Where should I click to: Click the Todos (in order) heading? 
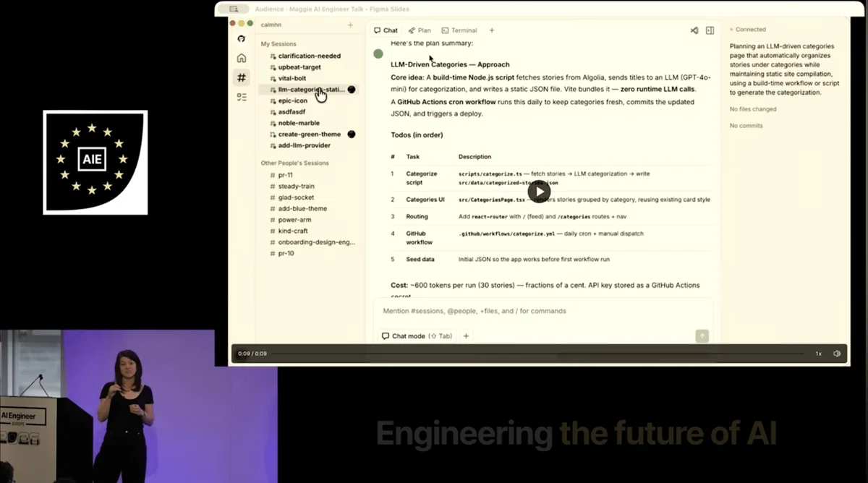(417, 134)
